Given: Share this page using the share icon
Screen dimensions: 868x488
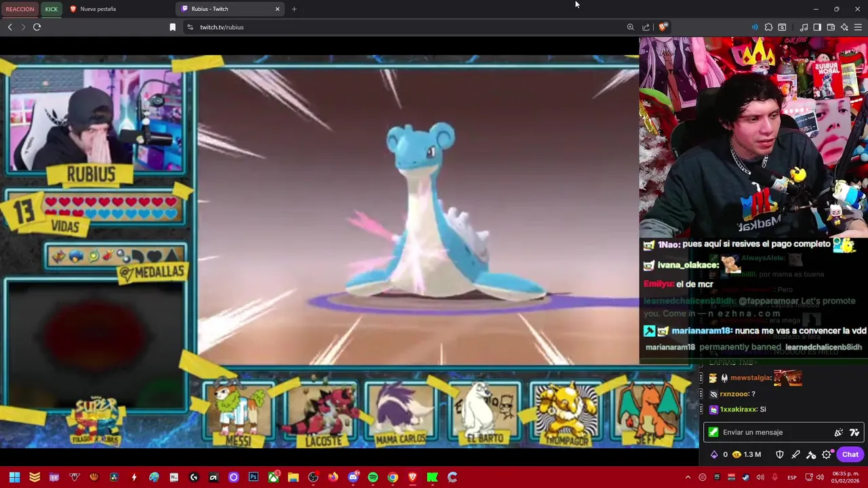Looking at the screenshot, I should [646, 27].
